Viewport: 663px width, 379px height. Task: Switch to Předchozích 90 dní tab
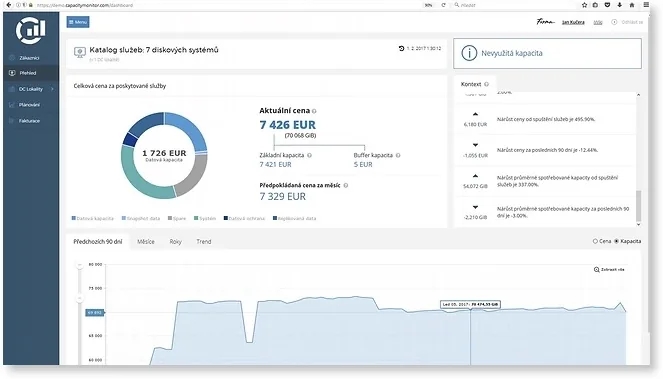click(x=98, y=242)
